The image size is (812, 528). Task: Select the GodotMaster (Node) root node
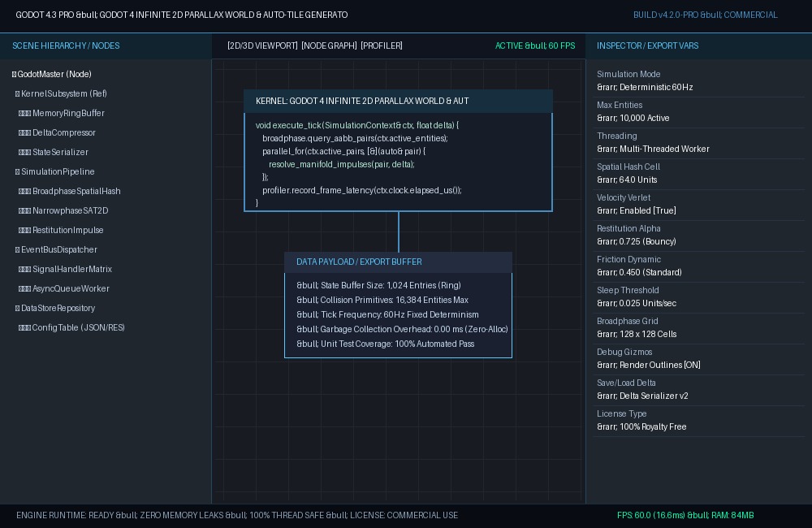54,74
